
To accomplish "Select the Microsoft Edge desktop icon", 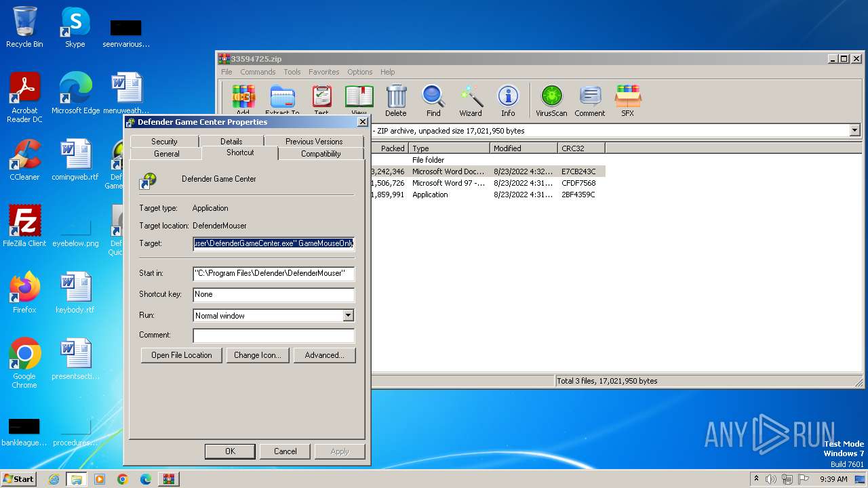I will point(75,94).
